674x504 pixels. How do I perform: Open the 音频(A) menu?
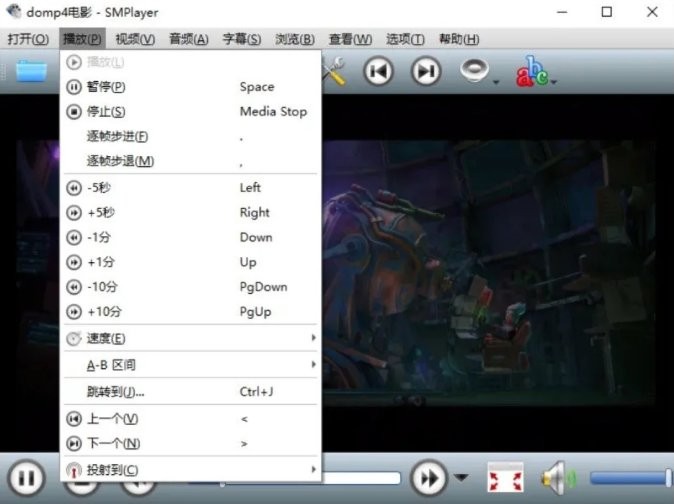(x=189, y=39)
